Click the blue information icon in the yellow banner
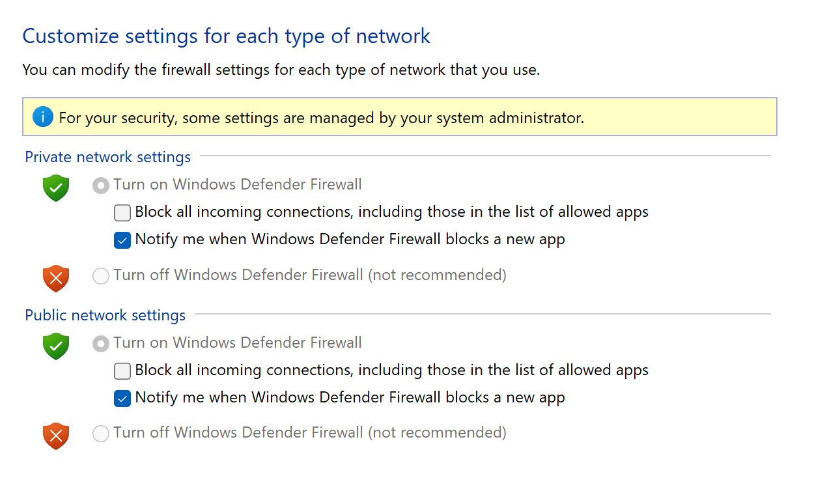This screenshot has height=504, width=827. tap(42, 117)
